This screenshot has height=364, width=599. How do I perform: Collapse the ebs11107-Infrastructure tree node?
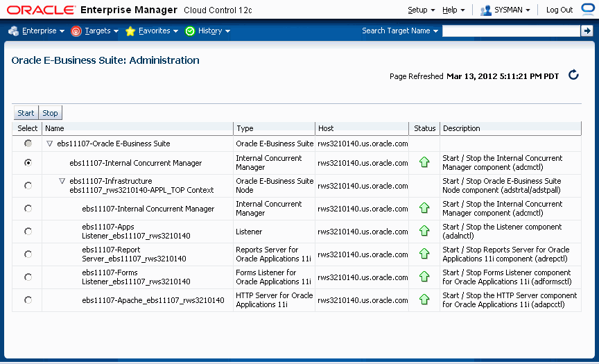[x=62, y=181]
